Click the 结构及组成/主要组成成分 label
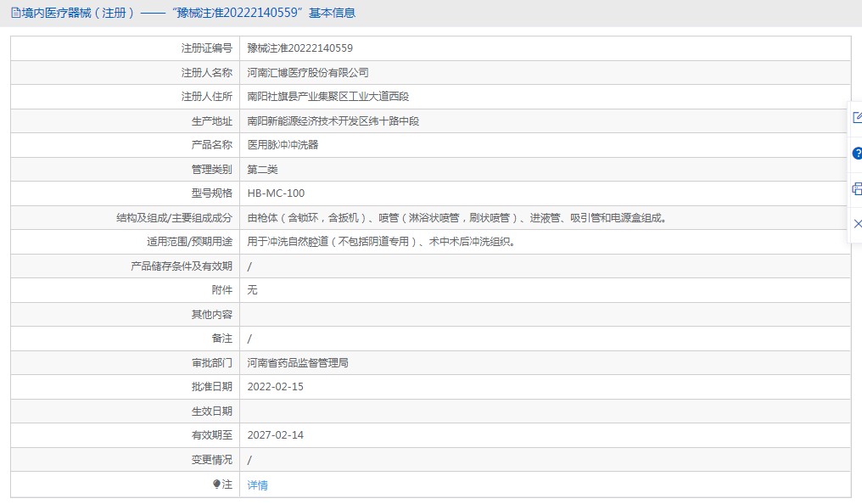The width and height of the screenshot is (862, 504). (174, 218)
